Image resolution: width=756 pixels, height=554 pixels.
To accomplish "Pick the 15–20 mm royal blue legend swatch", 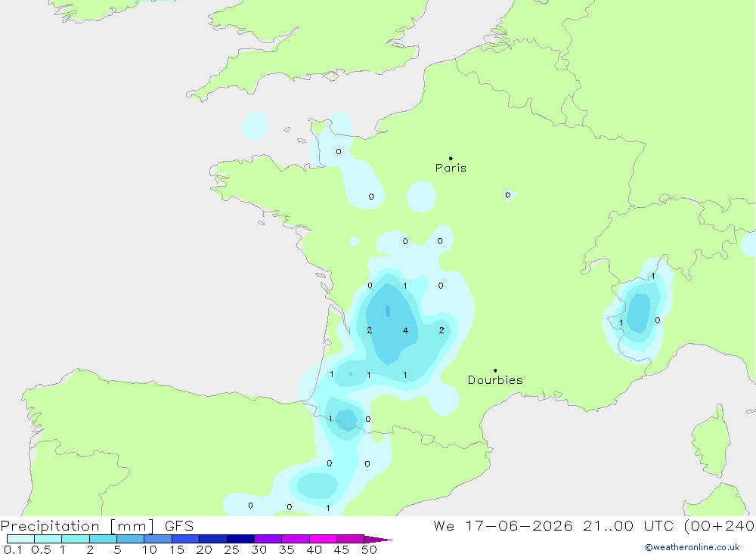I will (x=186, y=539).
